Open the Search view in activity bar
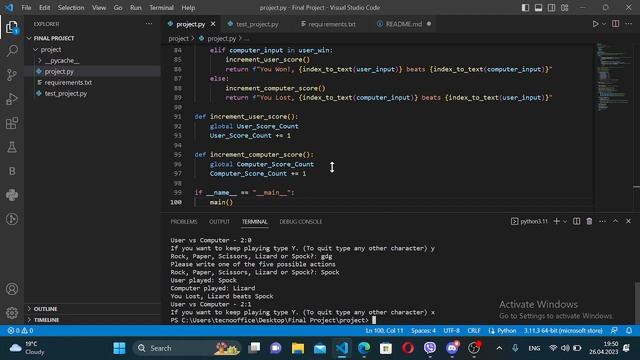 point(12,51)
